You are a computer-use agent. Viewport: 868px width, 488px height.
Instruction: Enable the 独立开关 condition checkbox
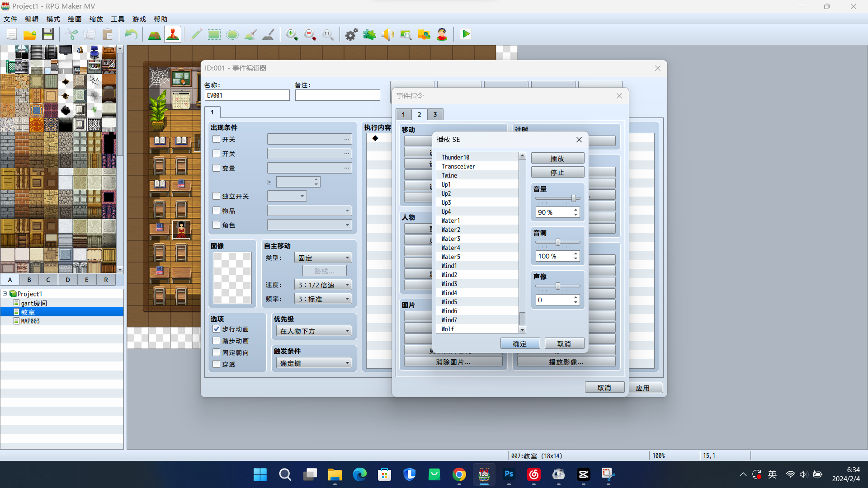pos(217,196)
